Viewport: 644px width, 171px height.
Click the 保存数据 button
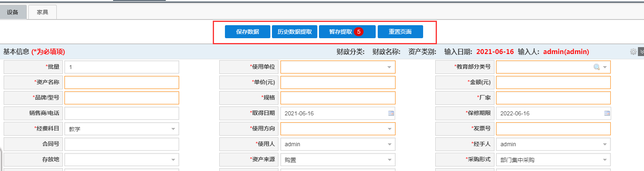click(x=248, y=32)
